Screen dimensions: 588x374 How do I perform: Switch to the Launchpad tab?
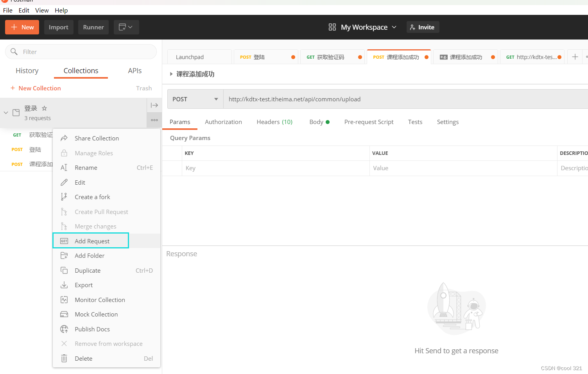point(199,57)
